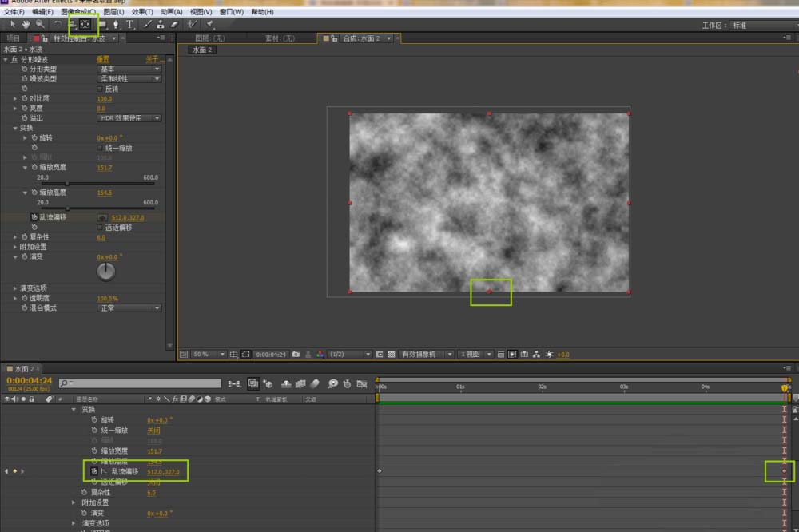Open the 效果(T) menu
The image size is (799, 532).
(142, 12)
